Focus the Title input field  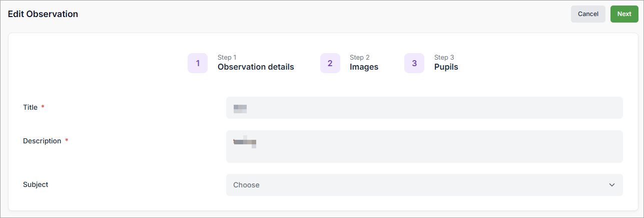click(424, 108)
